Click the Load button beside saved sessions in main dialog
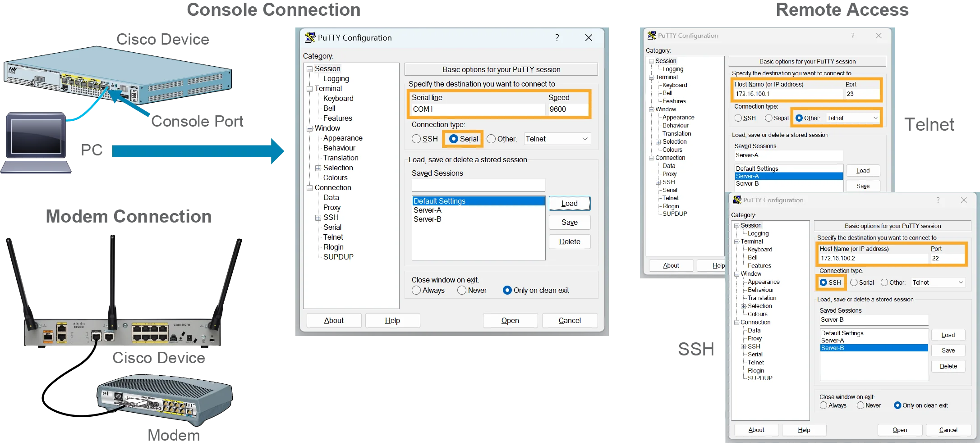 pos(570,204)
